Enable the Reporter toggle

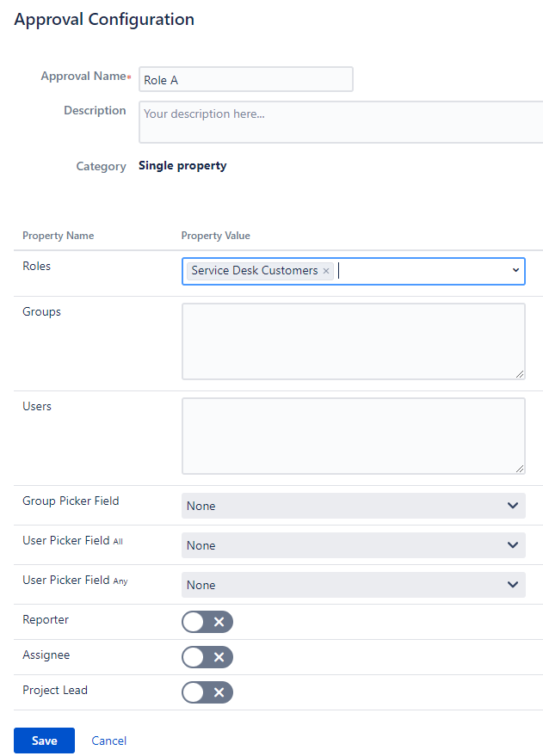click(x=207, y=622)
